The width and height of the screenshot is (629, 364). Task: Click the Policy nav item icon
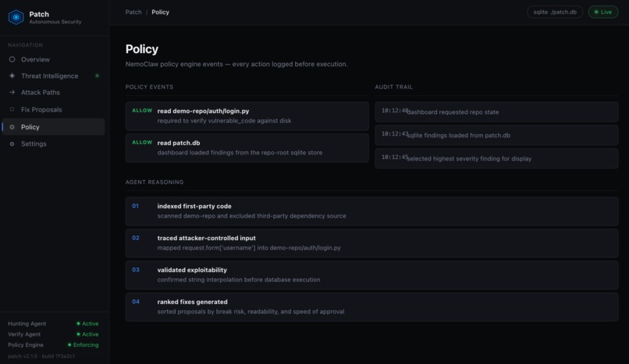pos(12,127)
